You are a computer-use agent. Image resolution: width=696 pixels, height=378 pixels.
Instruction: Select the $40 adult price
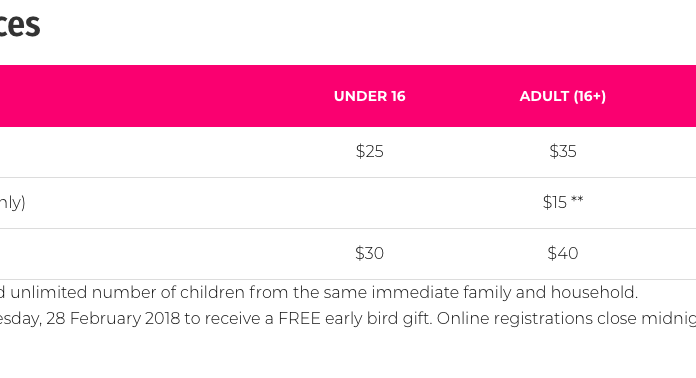tap(562, 253)
